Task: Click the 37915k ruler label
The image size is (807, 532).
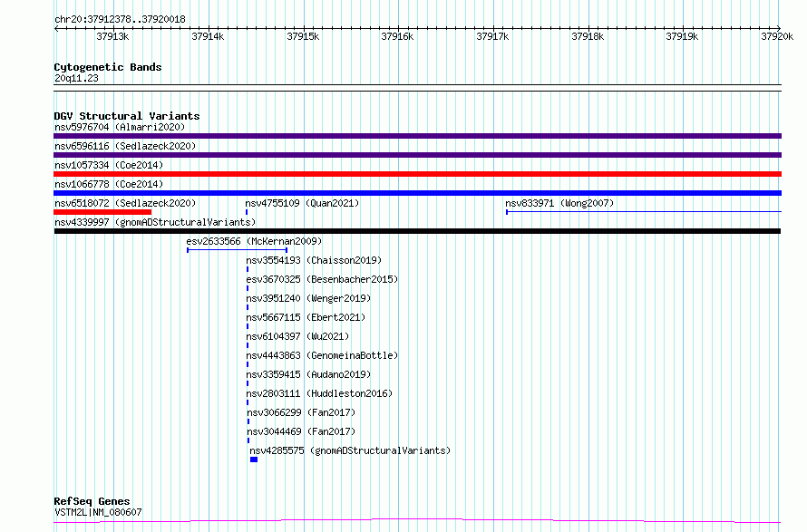Action: (303, 36)
